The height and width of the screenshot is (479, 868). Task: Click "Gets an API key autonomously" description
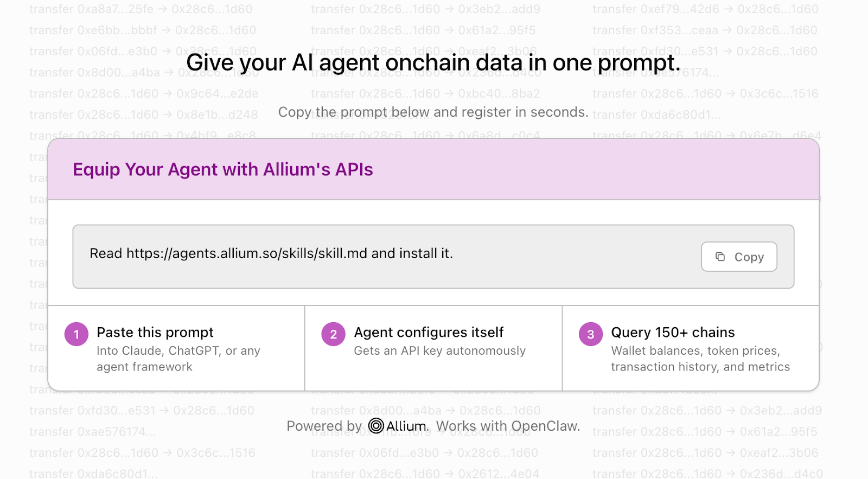click(x=439, y=351)
